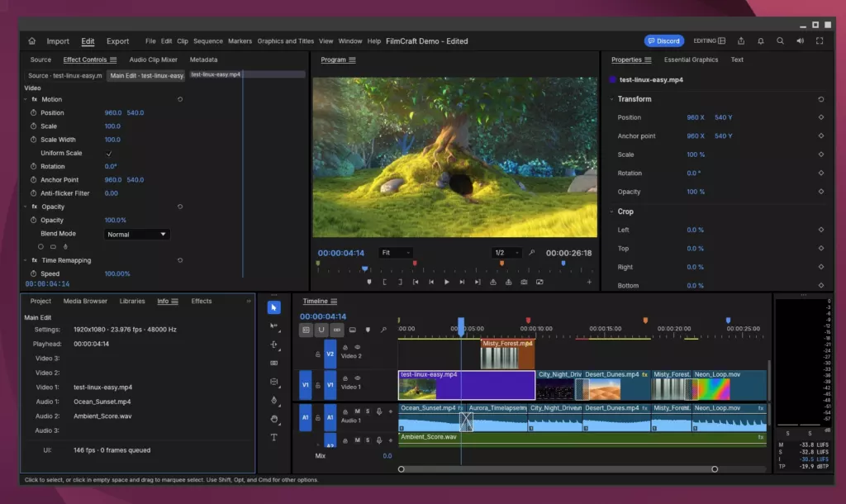Open the Markers menu

(x=240, y=41)
